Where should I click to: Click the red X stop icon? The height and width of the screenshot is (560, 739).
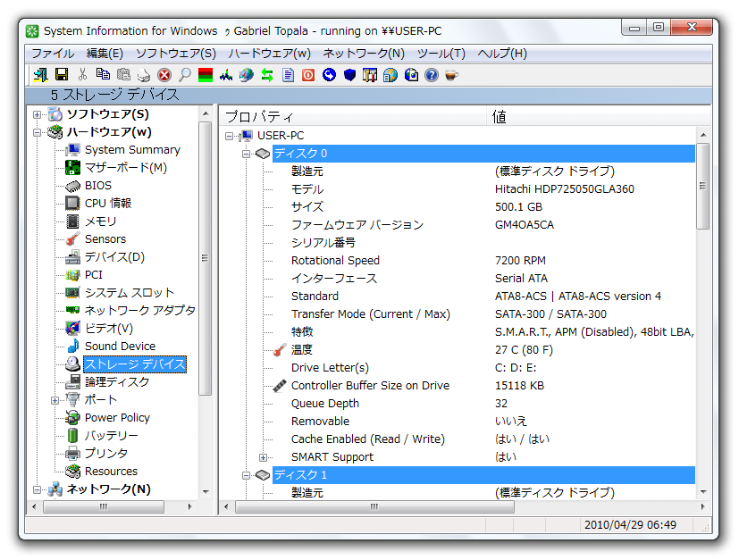(x=164, y=75)
